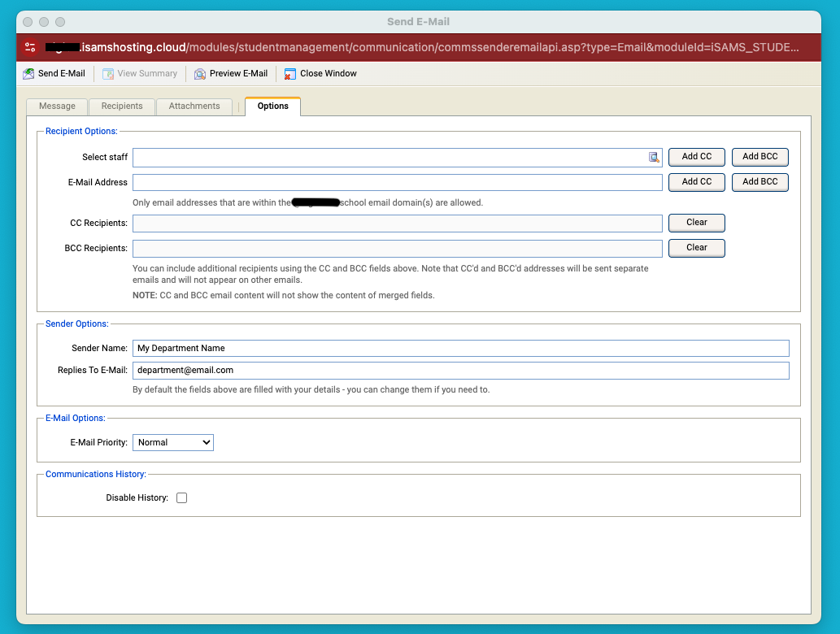Click the Preview E-Mail magnifier icon
Image resolution: width=840 pixels, height=634 pixels.
(200, 74)
